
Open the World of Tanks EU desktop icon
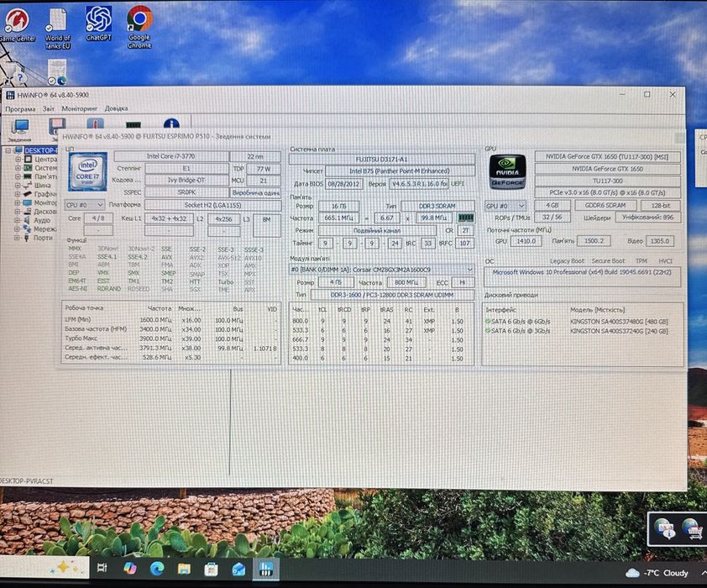pos(58,29)
